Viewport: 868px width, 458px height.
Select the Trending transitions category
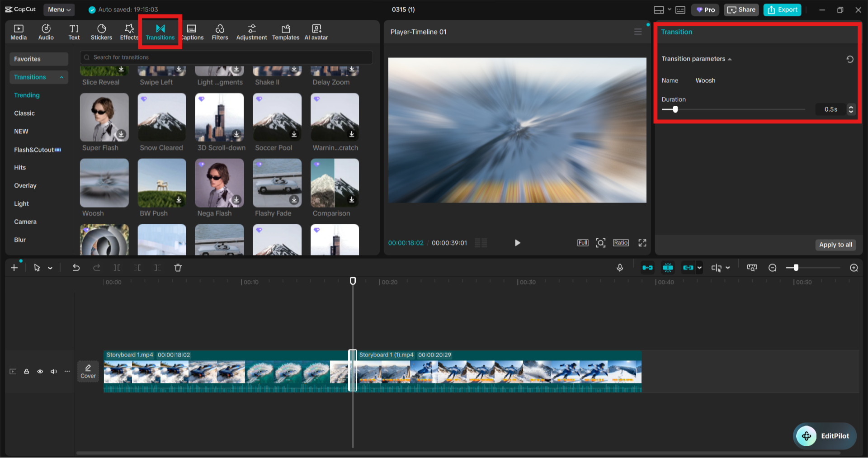pos(27,95)
